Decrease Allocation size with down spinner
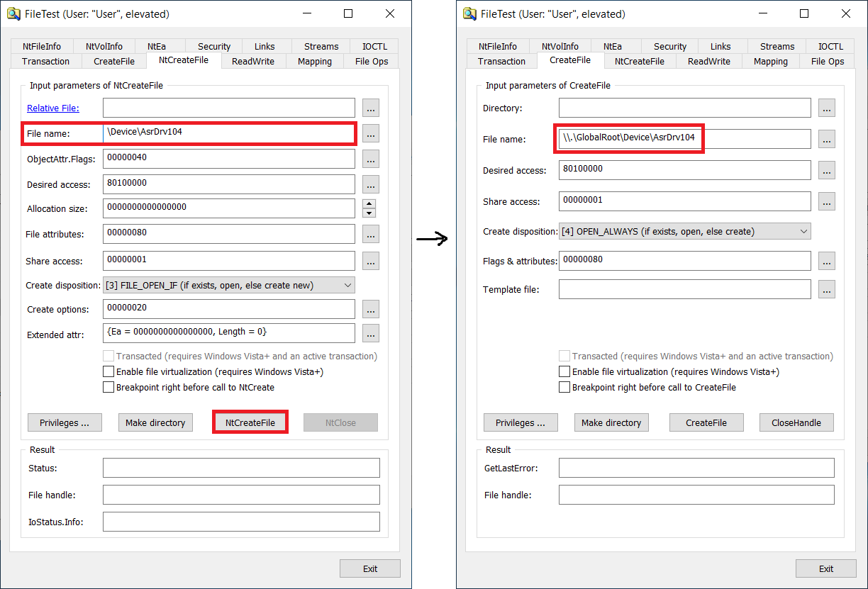868x589 pixels. (x=369, y=213)
